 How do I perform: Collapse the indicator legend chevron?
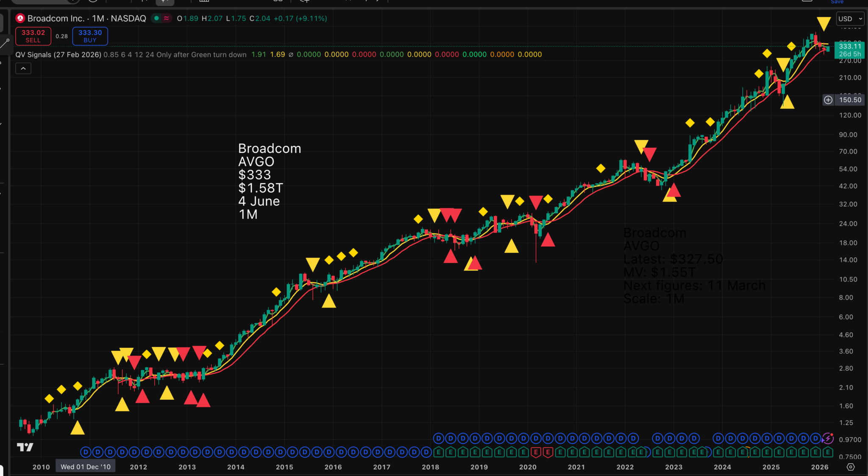[23, 68]
